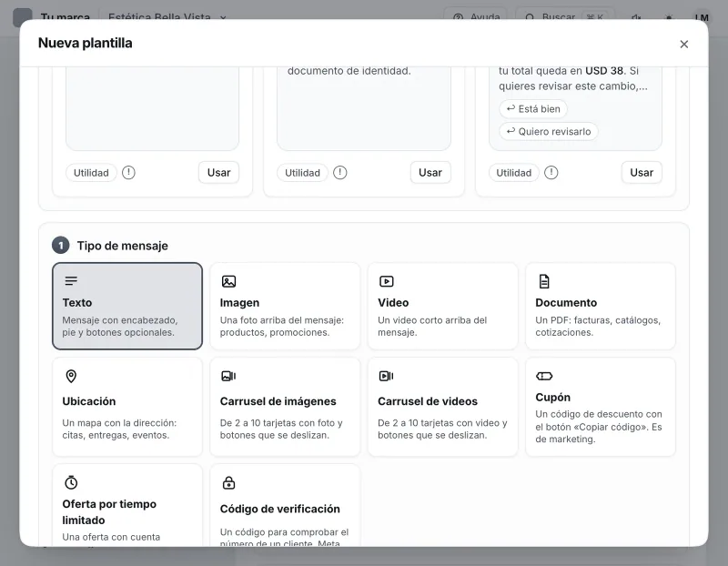The height and width of the screenshot is (566, 728).
Task: Choose the Imagen message type card
Action: pos(285,306)
